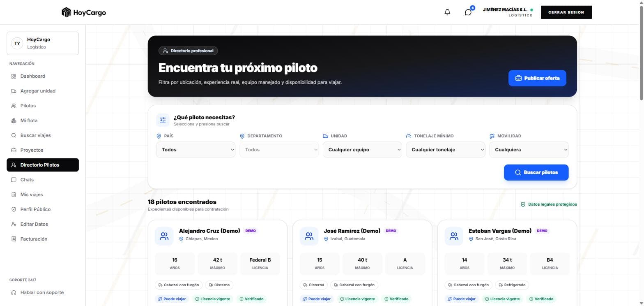Click JIMÉNEZ MACÍAS S.L. account name
This screenshot has height=306, width=644.
coord(505,9)
